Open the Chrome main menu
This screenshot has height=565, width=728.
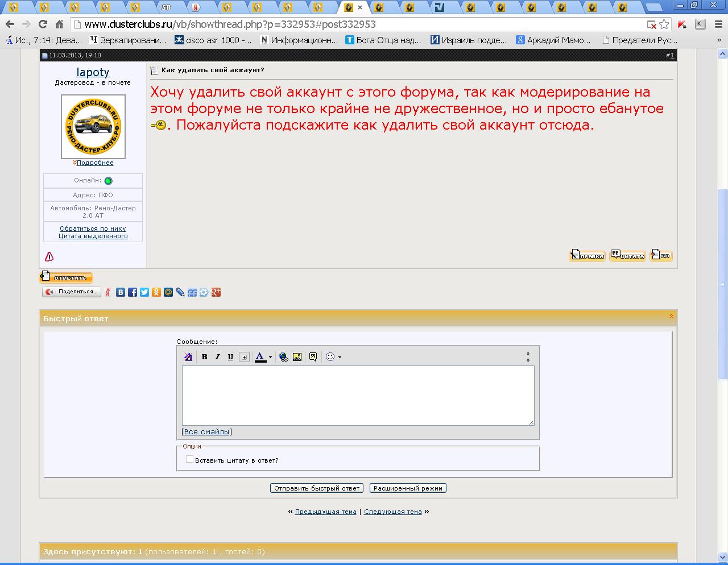point(717,24)
